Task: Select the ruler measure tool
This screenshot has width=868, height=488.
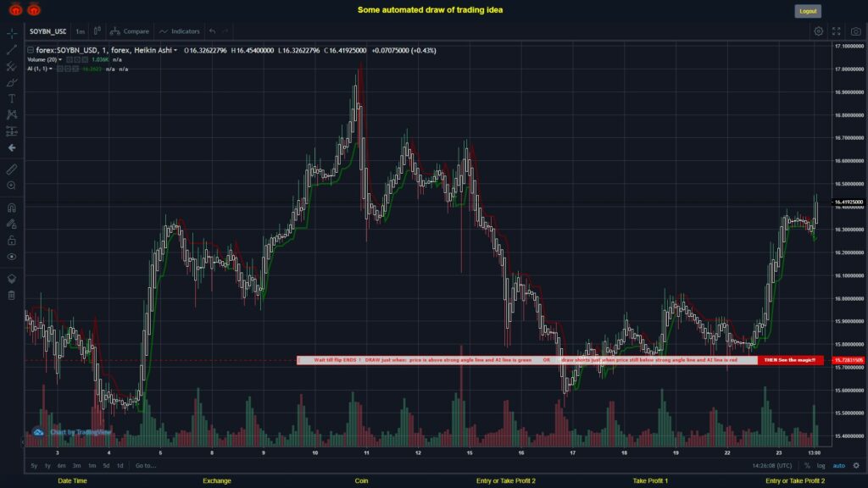Action: [x=12, y=169]
